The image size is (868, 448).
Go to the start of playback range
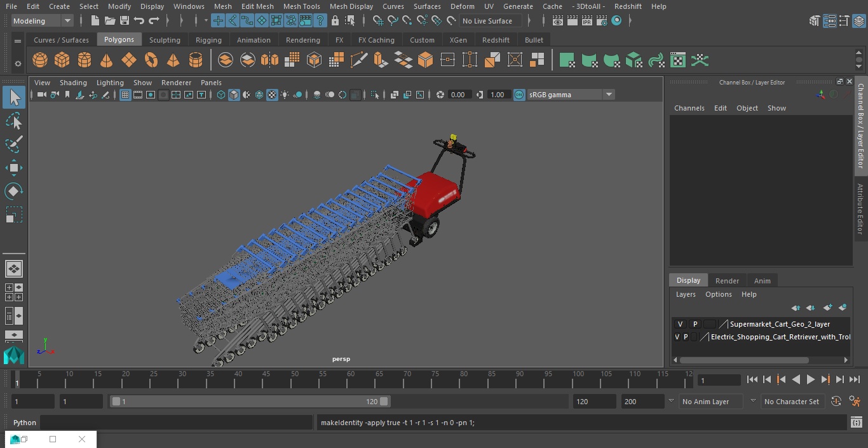[752, 379]
